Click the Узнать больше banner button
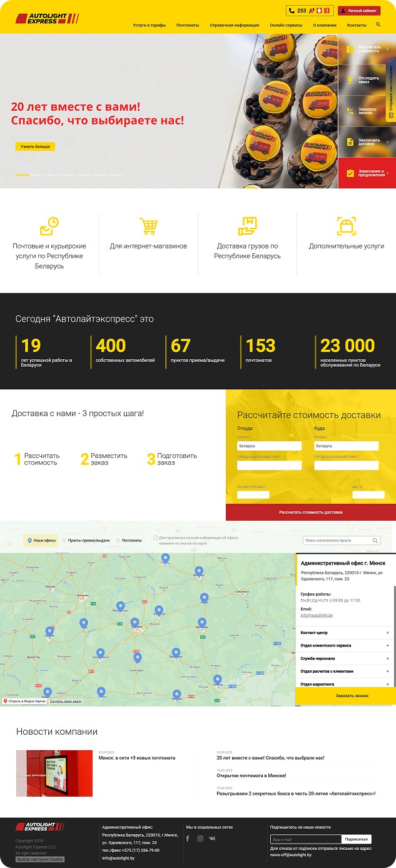This screenshot has width=396, height=868. click(35, 146)
